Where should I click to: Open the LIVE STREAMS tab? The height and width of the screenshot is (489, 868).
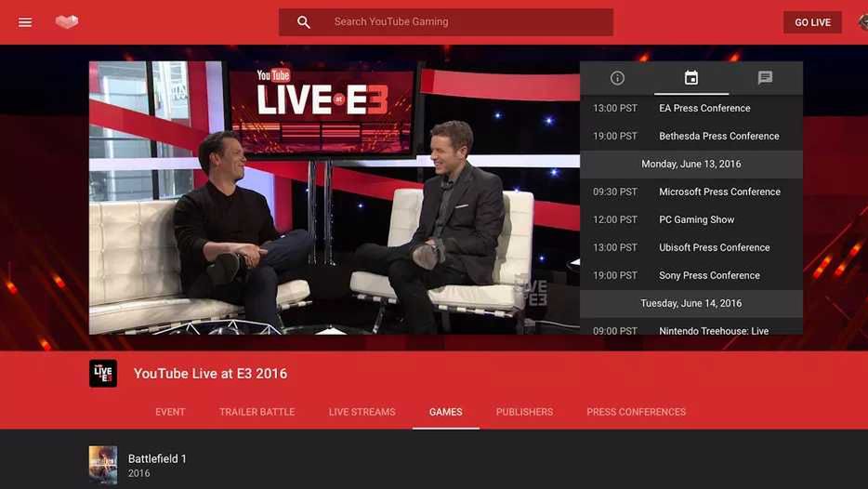[x=362, y=412]
